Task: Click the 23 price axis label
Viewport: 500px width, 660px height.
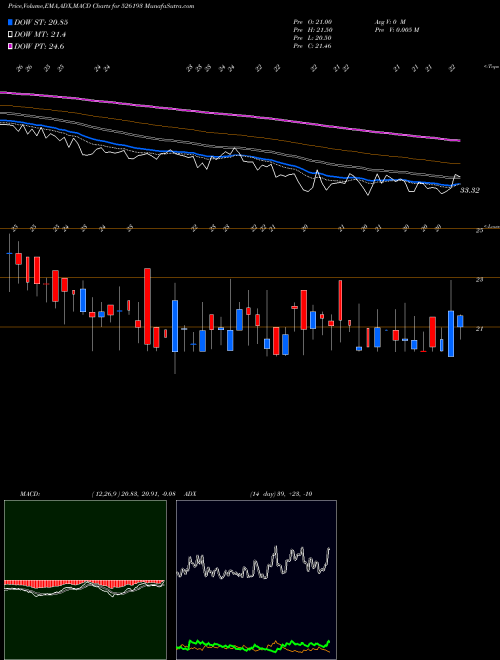Action: [x=479, y=279]
